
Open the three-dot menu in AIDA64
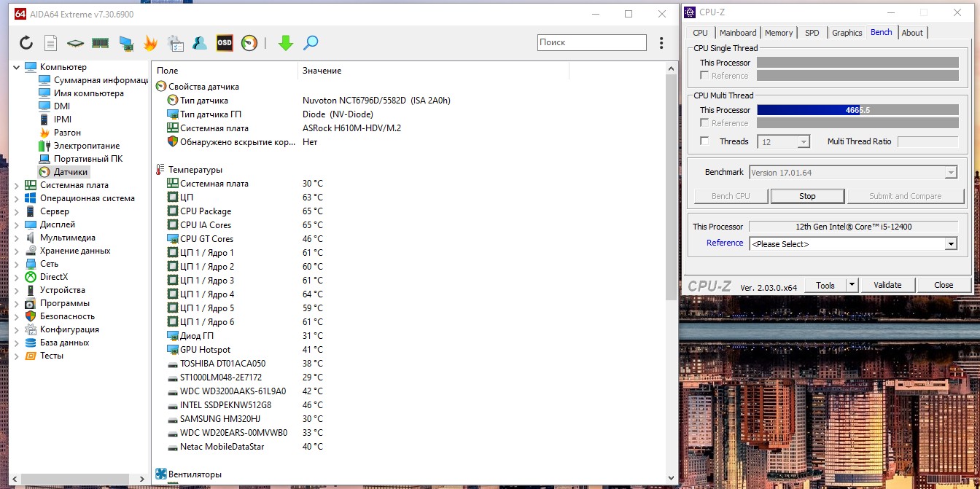click(661, 43)
